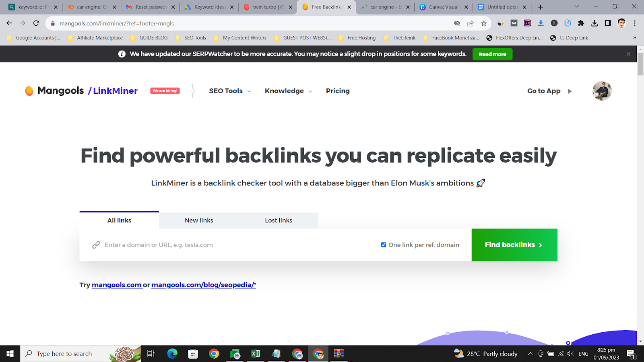Open Microsoft Edge from the taskbar
644x362 pixels.
[x=172, y=354]
